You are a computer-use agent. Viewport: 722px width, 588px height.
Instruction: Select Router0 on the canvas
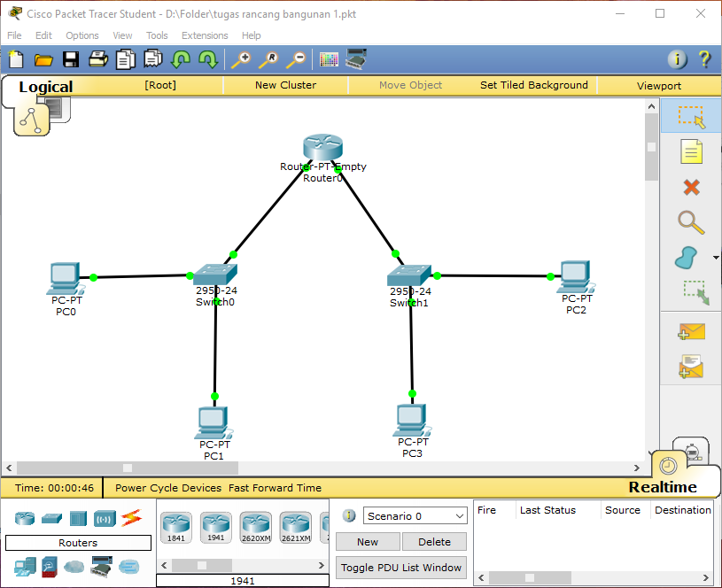point(322,147)
